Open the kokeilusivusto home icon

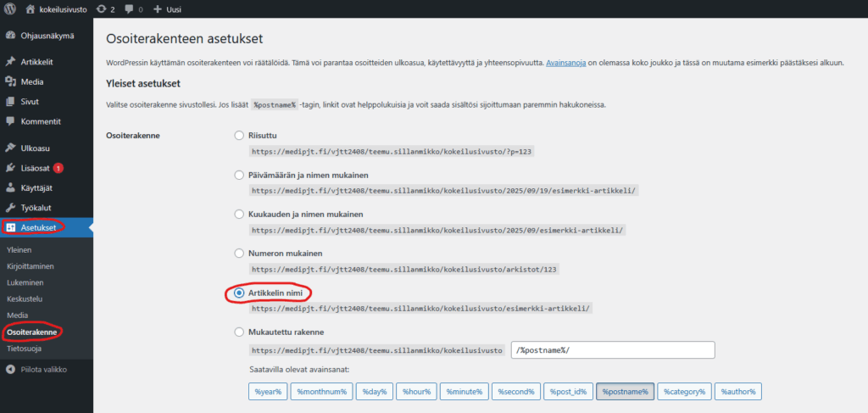tap(31, 9)
